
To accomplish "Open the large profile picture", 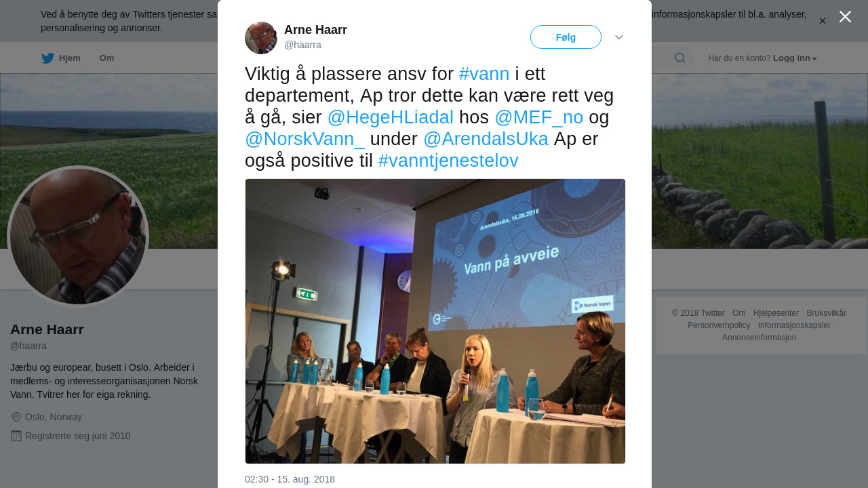I will tap(78, 237).
